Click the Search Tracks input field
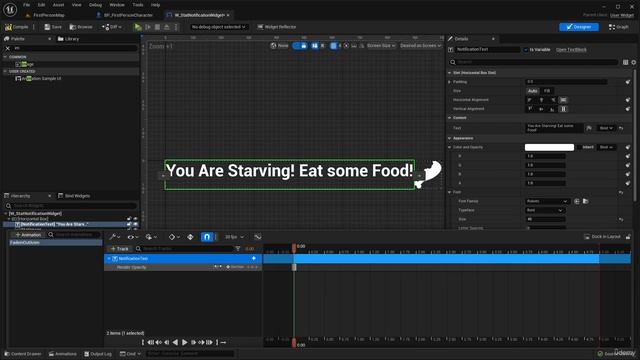The height and width of the screenshot is (360, 640). pos(184,248)
